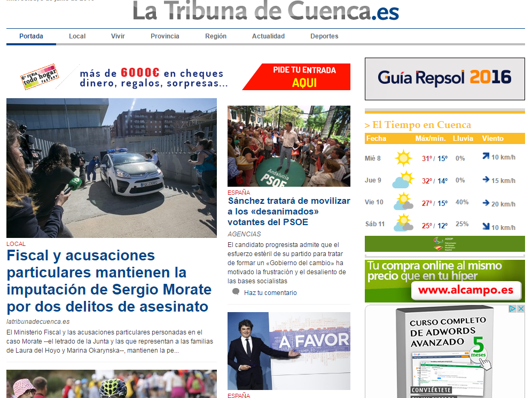Click the ESPAÑA label above Sánchez headline
This screenshot has height=398, width=532.
[239, 193]
